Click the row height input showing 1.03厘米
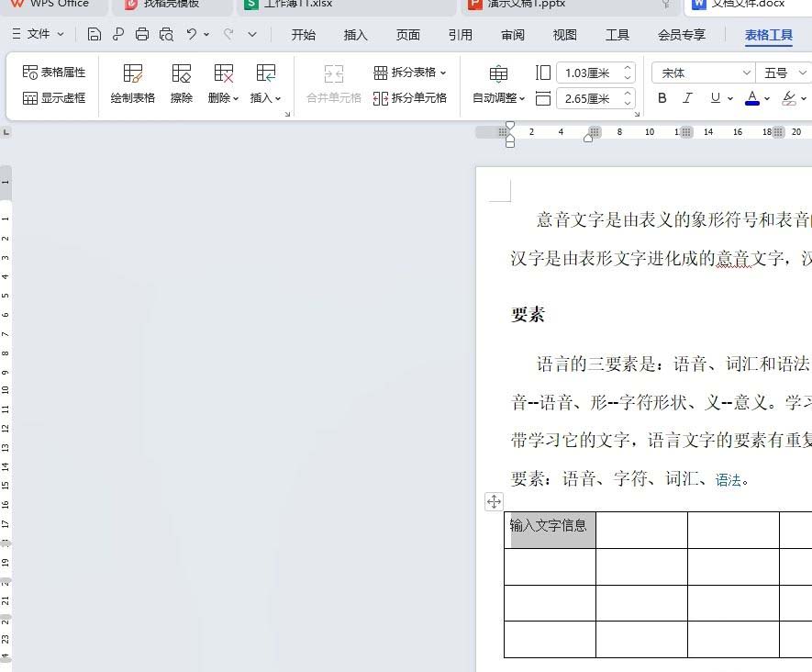The height and width of the screenshot is (672, 812). click(588, 73)
